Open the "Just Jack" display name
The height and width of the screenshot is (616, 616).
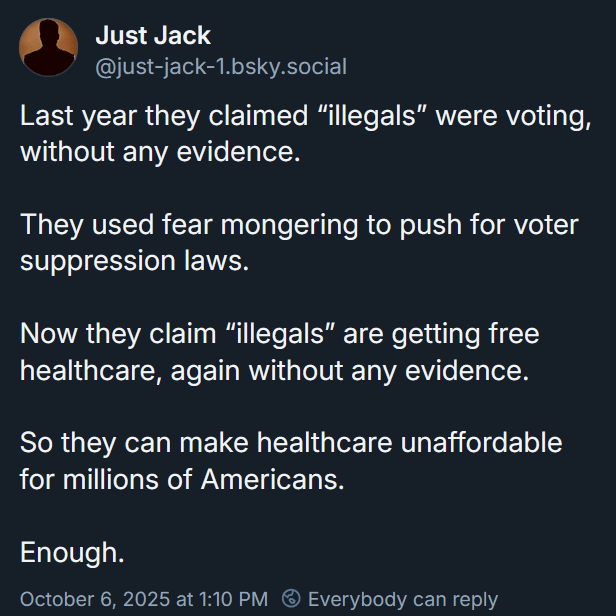click(152, 36)
